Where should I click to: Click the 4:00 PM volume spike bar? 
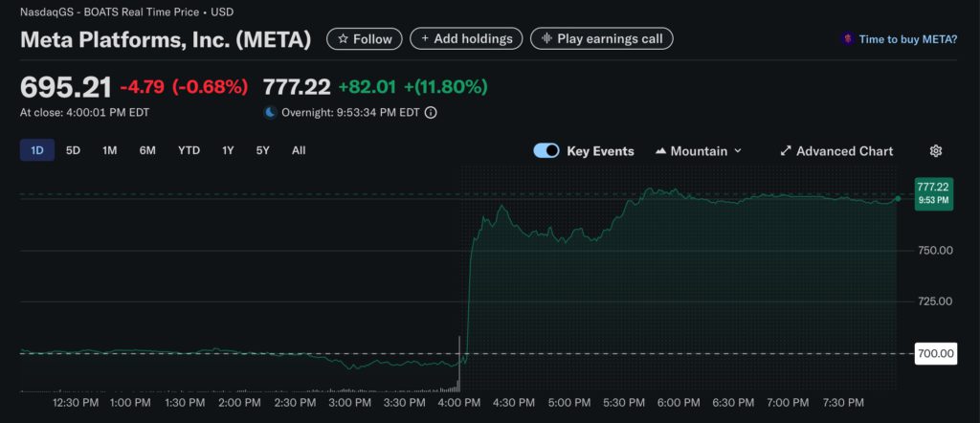click(x=459, y=364)
